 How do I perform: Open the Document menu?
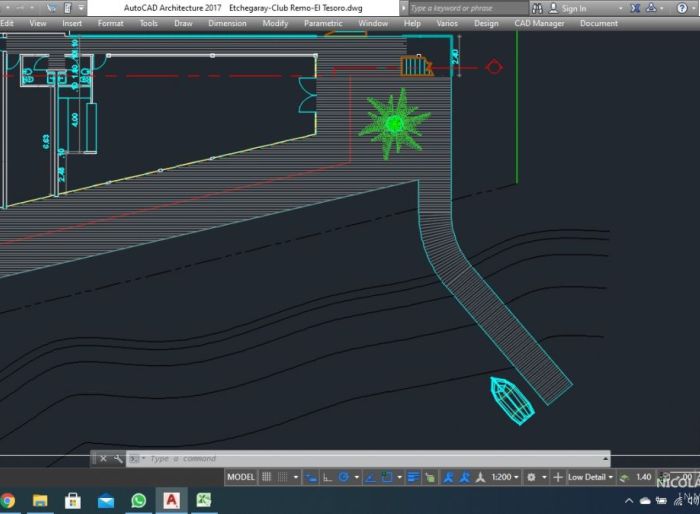click(x=599, y=23)
